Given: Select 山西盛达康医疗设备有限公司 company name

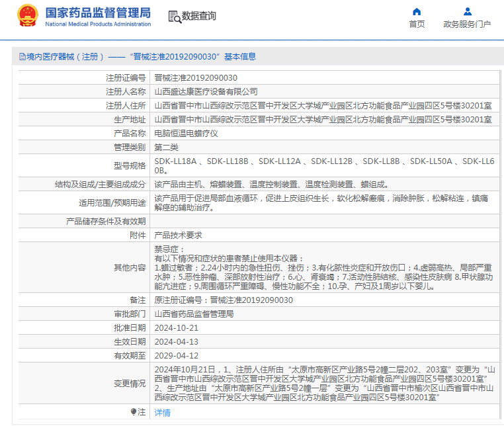Looking at the screenshot, I should click(206, 92).
